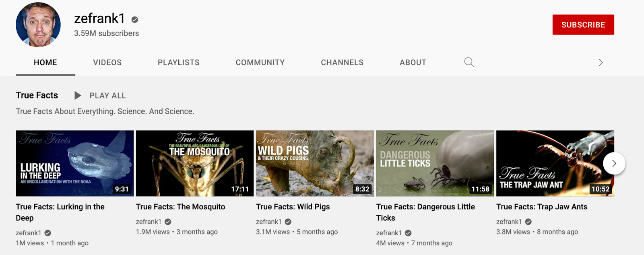
Task: Switch to the Home tab
Action: pos(45,62)
